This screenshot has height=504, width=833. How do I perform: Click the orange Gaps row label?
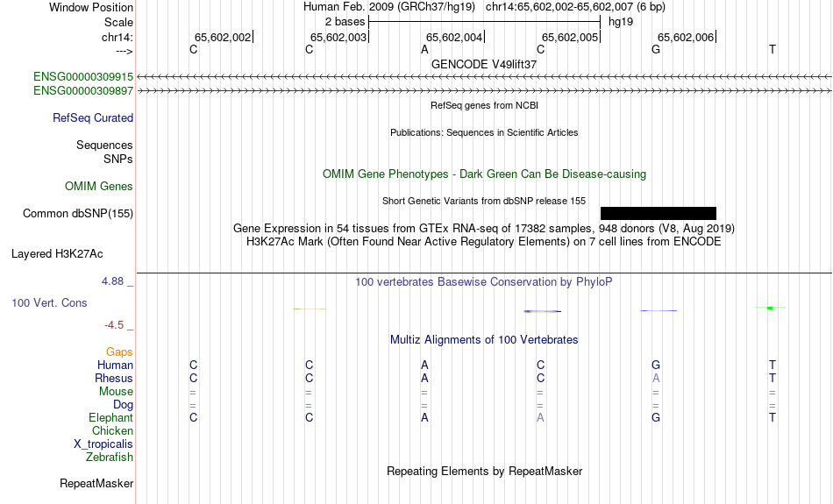click(x=119, y=352)
